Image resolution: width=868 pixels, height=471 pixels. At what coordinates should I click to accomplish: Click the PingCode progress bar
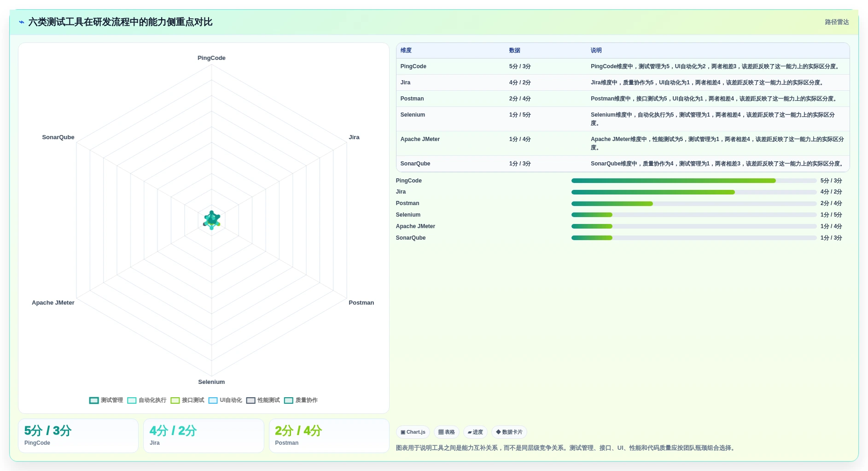pos(694,181)
